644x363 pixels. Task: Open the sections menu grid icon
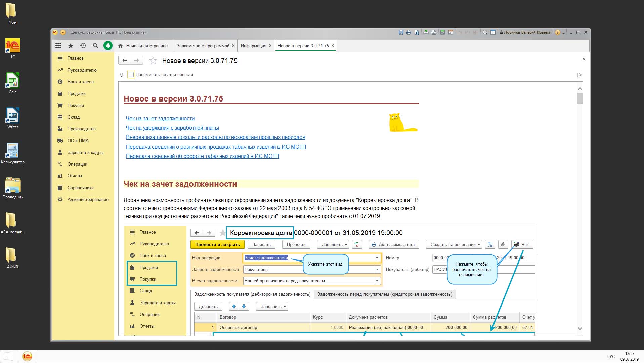58,46
